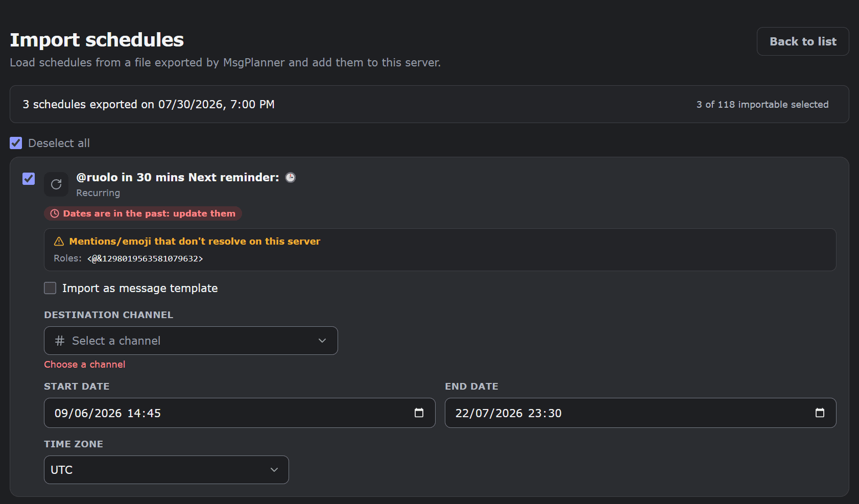This screenshot has height=504, width=859.
Task: Click the warning triangle icon beside Mentions/emoji
Action: click(59, 242)
